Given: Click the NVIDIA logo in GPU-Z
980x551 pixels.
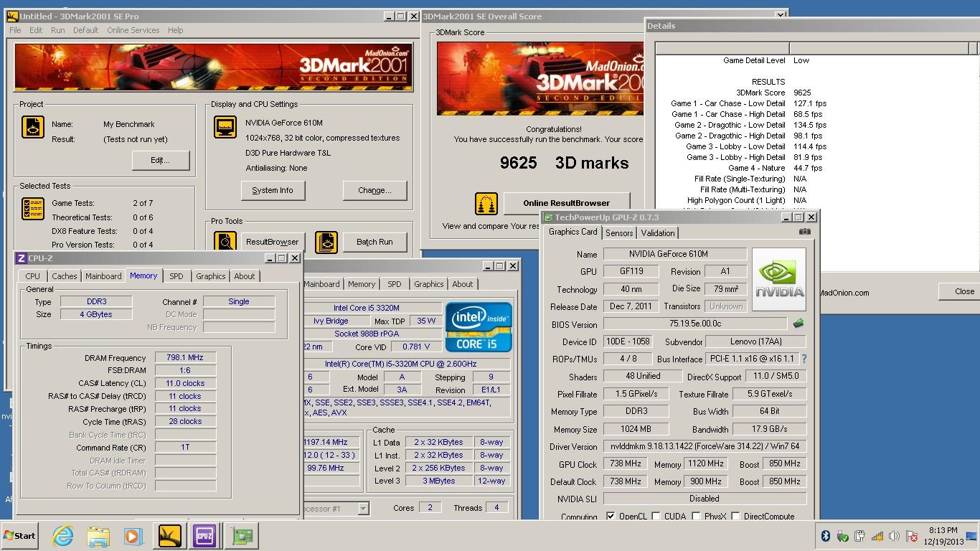Looking at the screenshot, I should pos(779,279).
